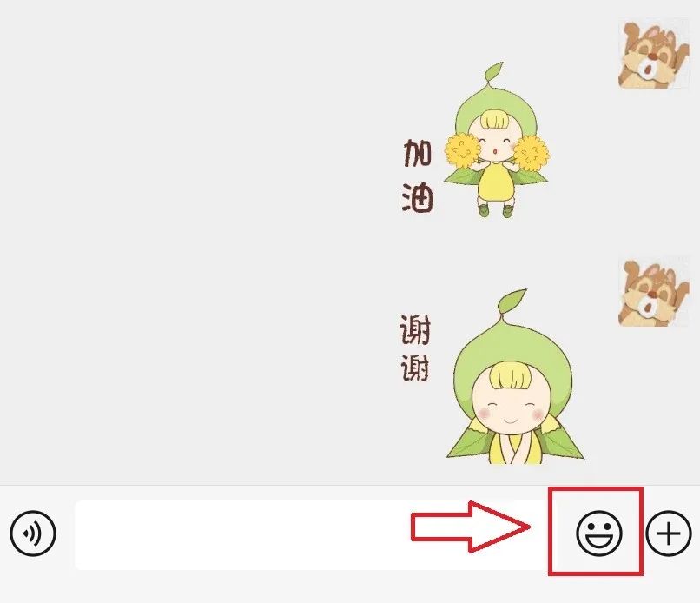Click the 加油 text on the sticker
700x603 pixels.
(418, 176)
